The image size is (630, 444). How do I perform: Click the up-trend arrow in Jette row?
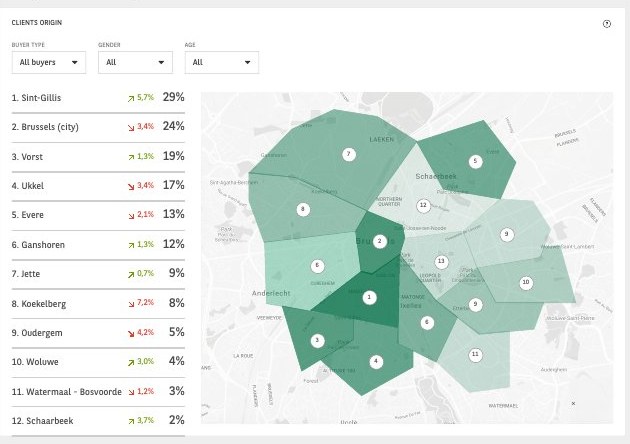[x=131, y=275]
